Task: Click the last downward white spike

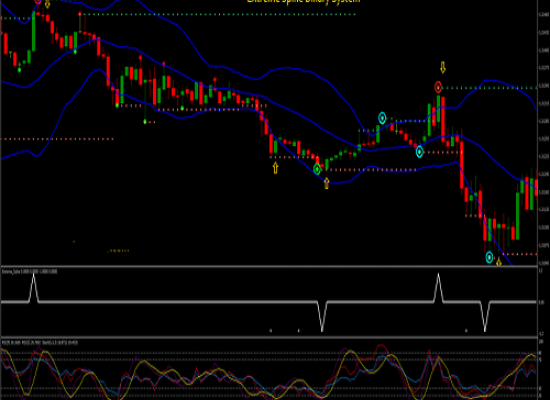Action: click(485, 316)
